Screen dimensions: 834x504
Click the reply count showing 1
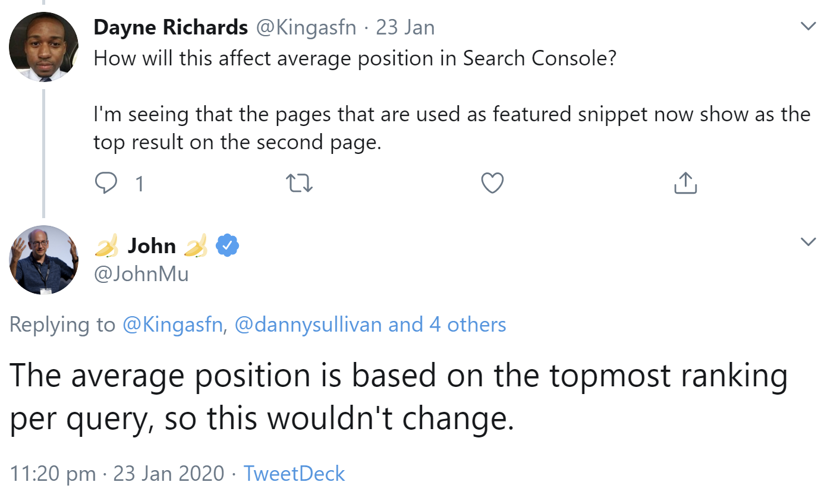(140, 184)
